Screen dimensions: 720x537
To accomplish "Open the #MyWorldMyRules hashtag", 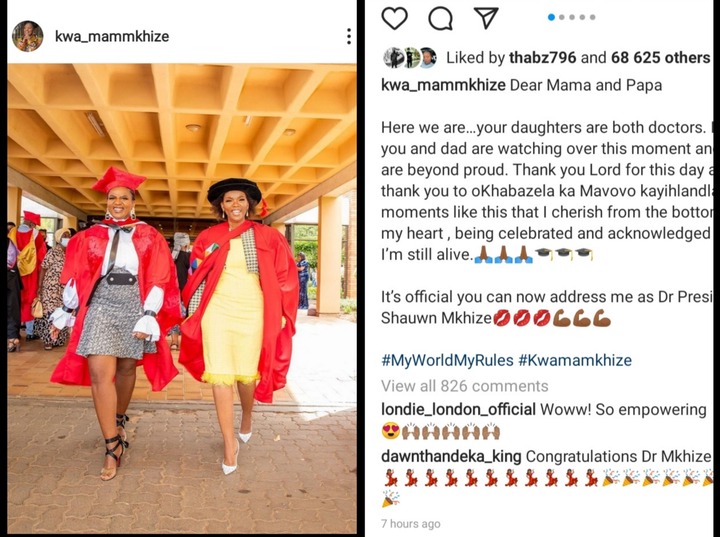I will pos(447,360).
